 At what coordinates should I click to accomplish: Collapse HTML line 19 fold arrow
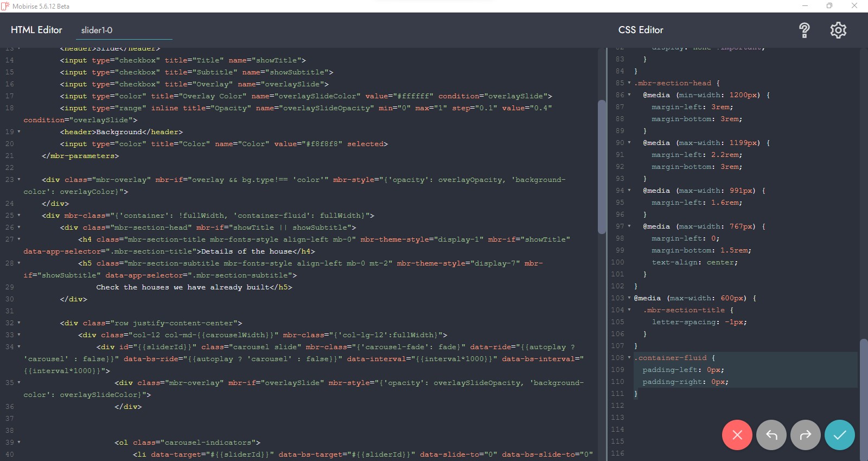coord(19,132)
